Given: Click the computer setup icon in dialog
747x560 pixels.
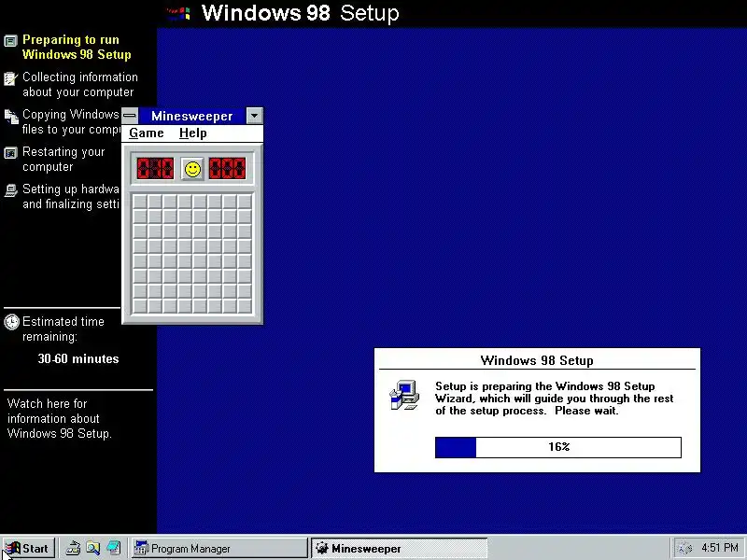Looking at the screenshot, I should pos(404,395).
